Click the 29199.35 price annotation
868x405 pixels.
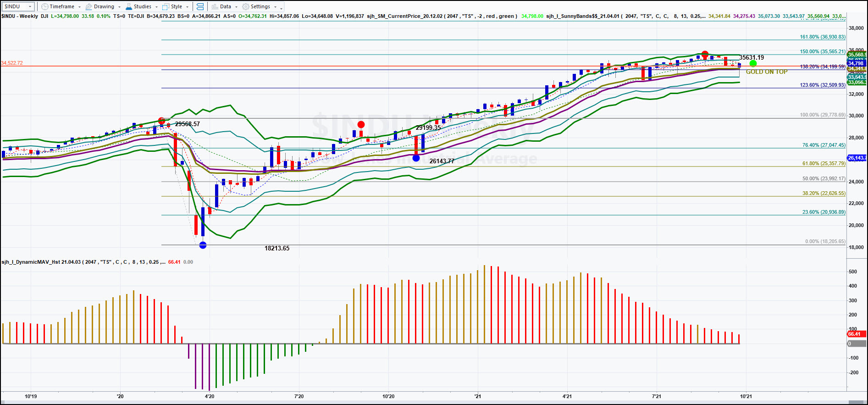(428, 128)
